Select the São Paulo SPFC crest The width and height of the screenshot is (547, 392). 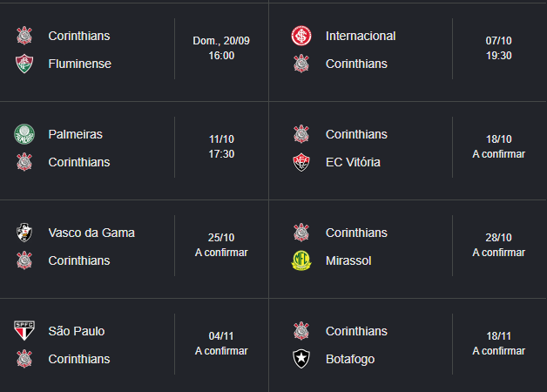tap(24, 331)
